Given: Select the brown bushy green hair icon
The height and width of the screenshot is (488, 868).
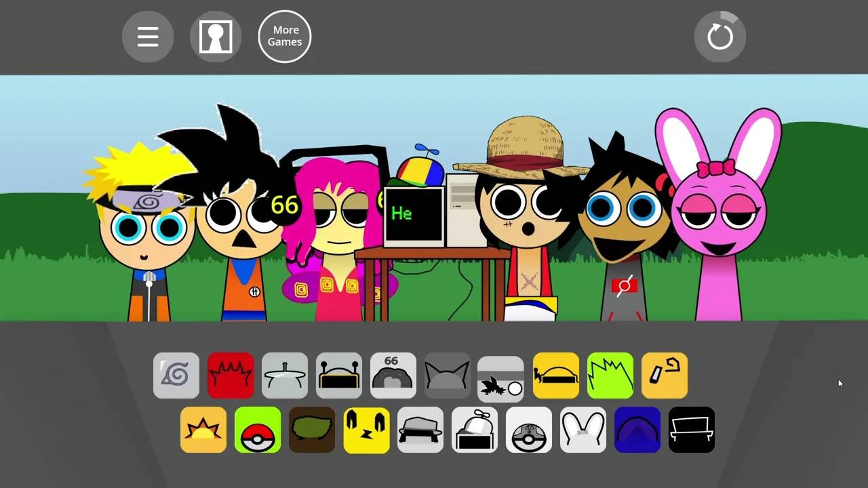Looking at the screenshot, I should click(312, 430).
